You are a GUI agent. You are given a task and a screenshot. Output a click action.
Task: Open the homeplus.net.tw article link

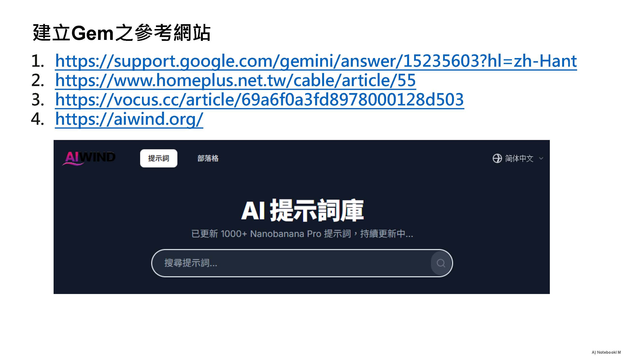coord(235,80)
